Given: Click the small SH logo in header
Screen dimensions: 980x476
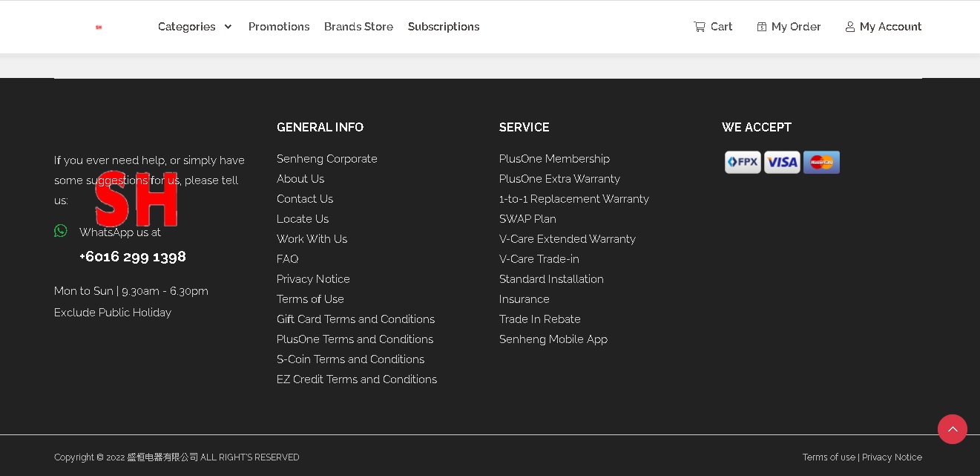Looking at the screenshot, I should [99, 27].
